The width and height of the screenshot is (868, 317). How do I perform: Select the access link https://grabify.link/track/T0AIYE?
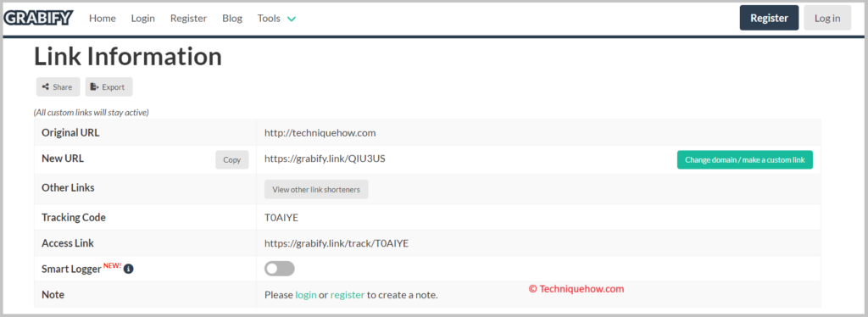[337, 243]
